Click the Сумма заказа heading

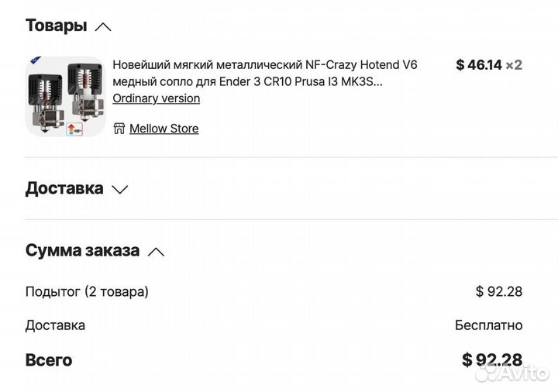tap(82, 251)
